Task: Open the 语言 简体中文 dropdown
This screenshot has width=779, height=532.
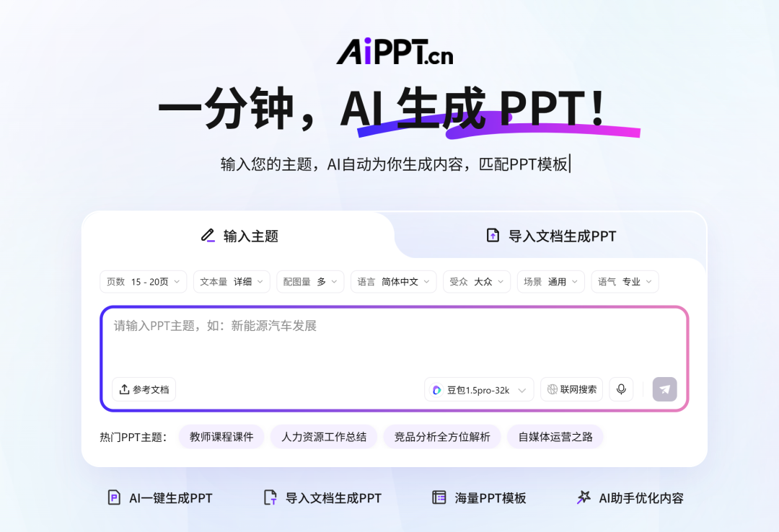Action: click(394, 282)
